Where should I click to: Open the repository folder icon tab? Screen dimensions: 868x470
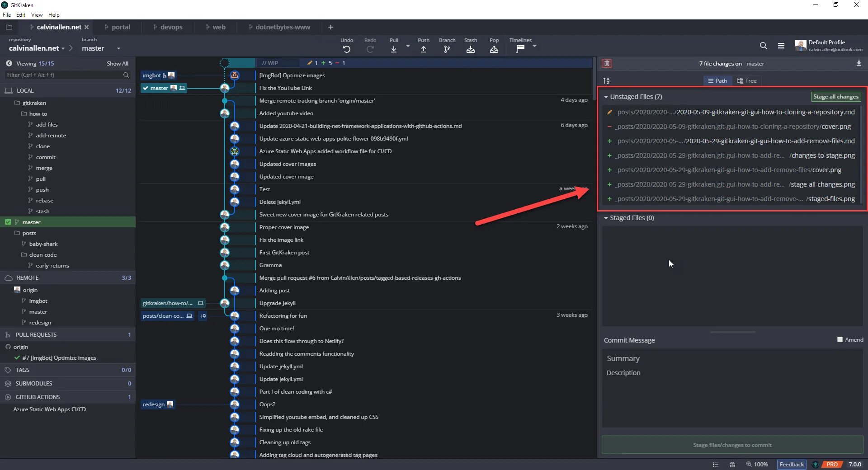click(9, 27)
